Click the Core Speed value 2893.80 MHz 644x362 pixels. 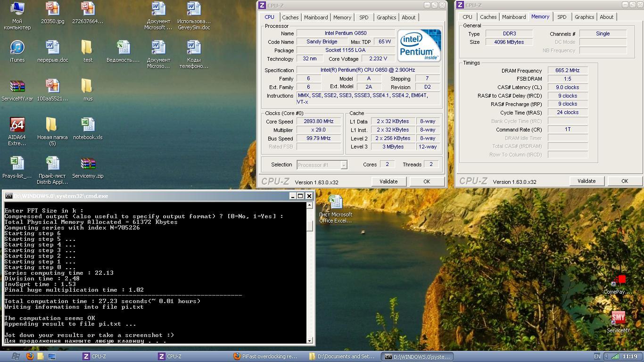319,122
